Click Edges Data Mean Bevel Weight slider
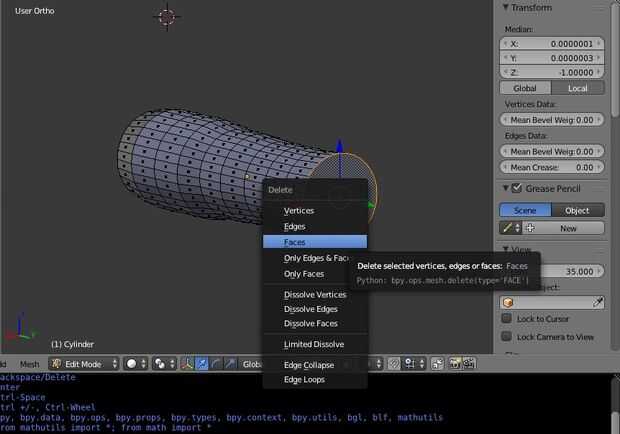 click(552, 151)
